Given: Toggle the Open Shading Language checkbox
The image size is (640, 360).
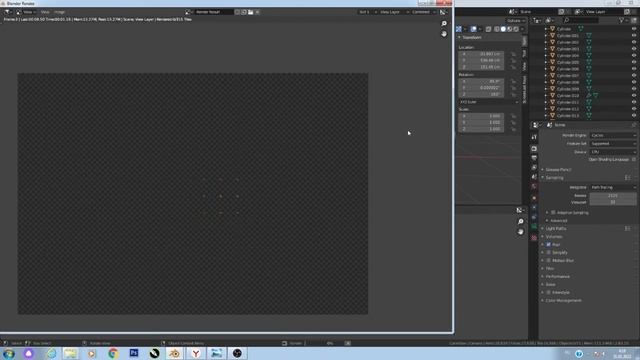Looking at the screenshot, I should tap(634, 160).
